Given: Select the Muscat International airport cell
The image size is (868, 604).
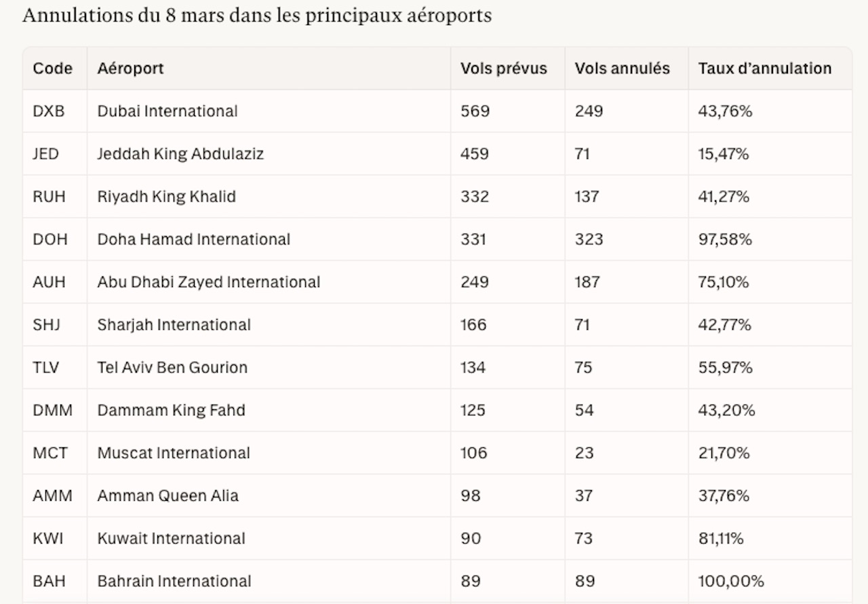Looking at the screenshot, I should pos(174,453).
